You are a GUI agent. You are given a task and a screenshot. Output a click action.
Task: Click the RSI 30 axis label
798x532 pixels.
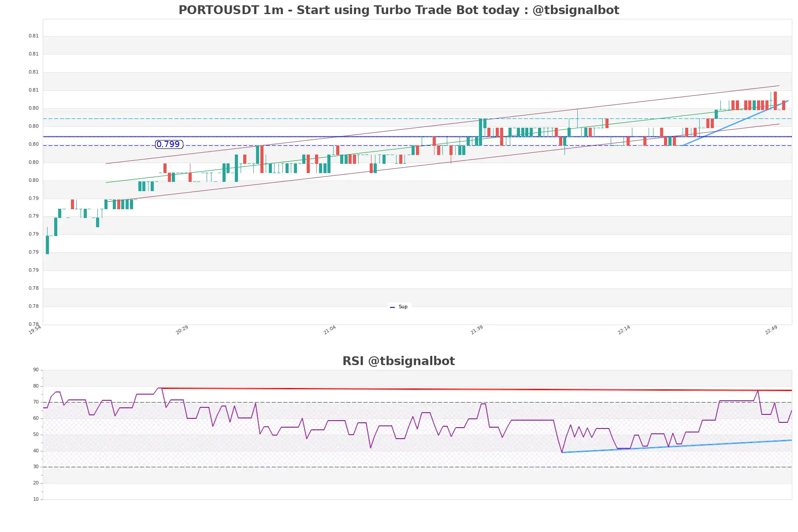pyautogui.click(x=36, y=467)
